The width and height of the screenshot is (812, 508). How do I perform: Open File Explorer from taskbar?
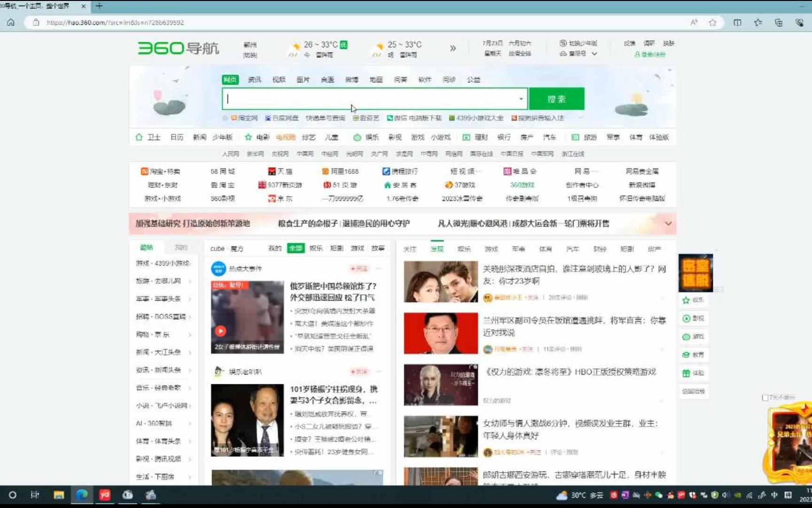[x=59, y=495]
